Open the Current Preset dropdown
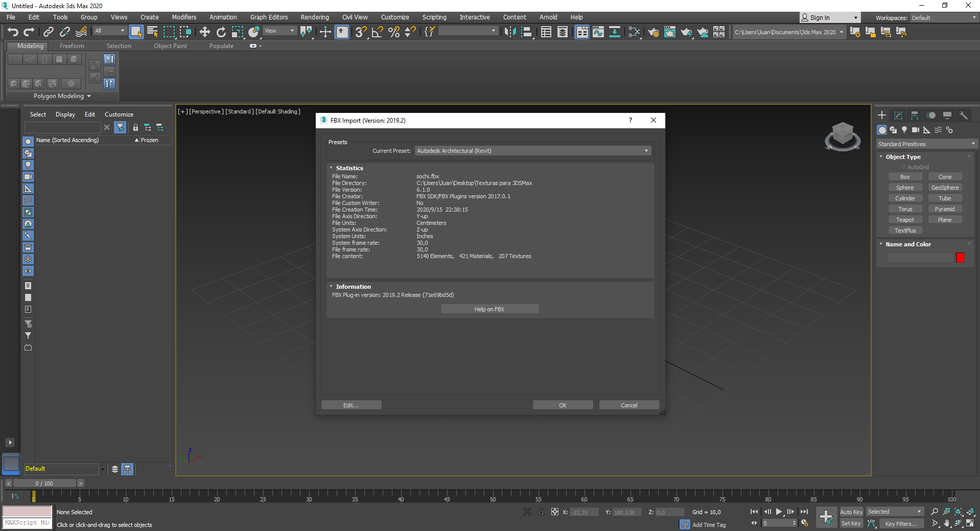Image resolution: width=980 pixels, height=531 pixels. tap(533, 151)
